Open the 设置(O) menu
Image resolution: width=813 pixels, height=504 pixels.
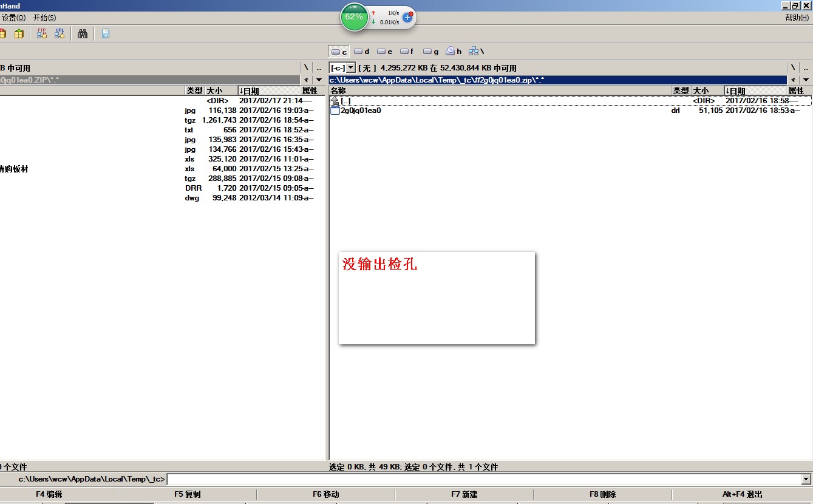pos(13,18)
